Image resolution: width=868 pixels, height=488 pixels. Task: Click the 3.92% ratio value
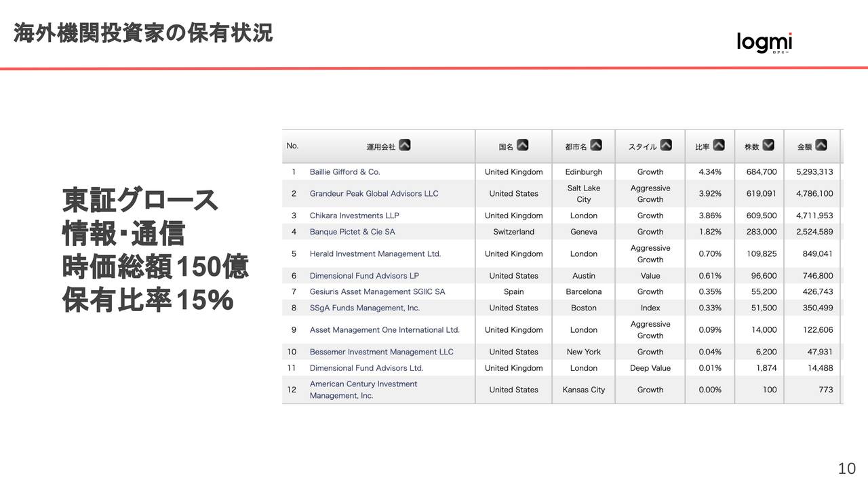coord(710,194)
